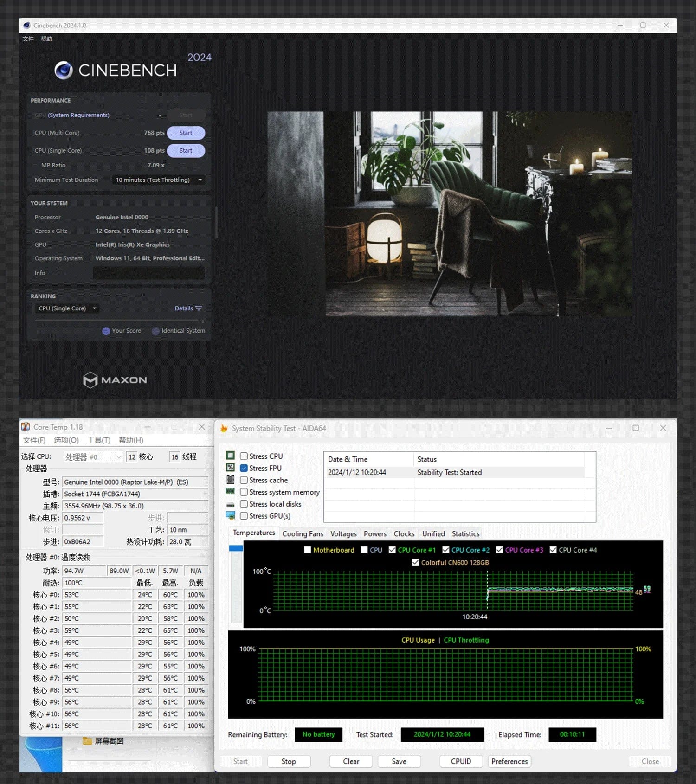Click the Stress cache icon
Image resolution: width=696 pixels, height=784 pixels.
click(x=230, y=480)
